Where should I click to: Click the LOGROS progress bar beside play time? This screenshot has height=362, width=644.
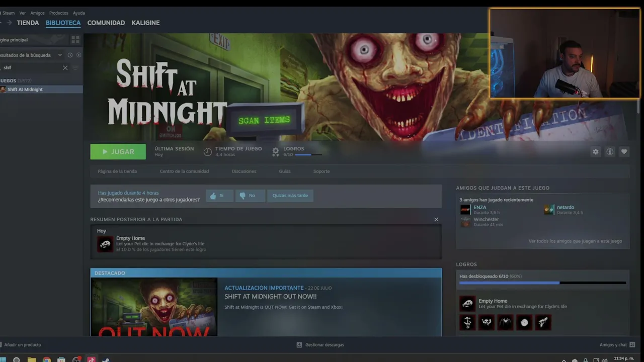click(x=309, y=155)
